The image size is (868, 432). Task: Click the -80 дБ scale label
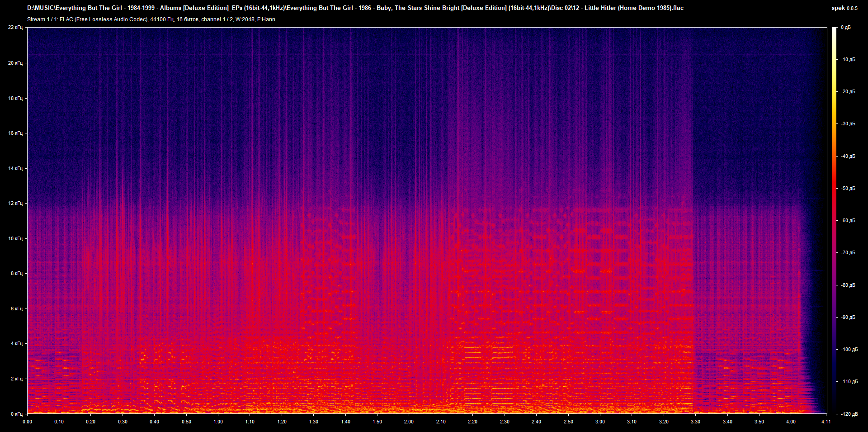[848, 285]
